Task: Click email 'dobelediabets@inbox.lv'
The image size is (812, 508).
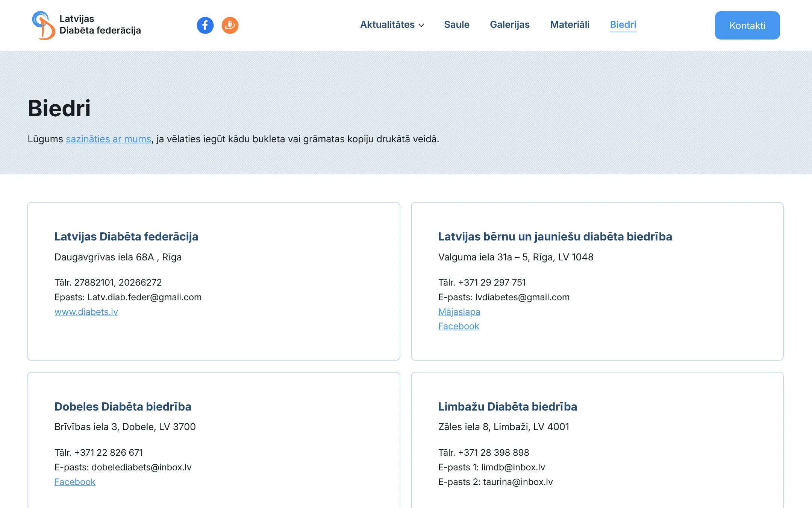Action: click(x=141, y=467)
